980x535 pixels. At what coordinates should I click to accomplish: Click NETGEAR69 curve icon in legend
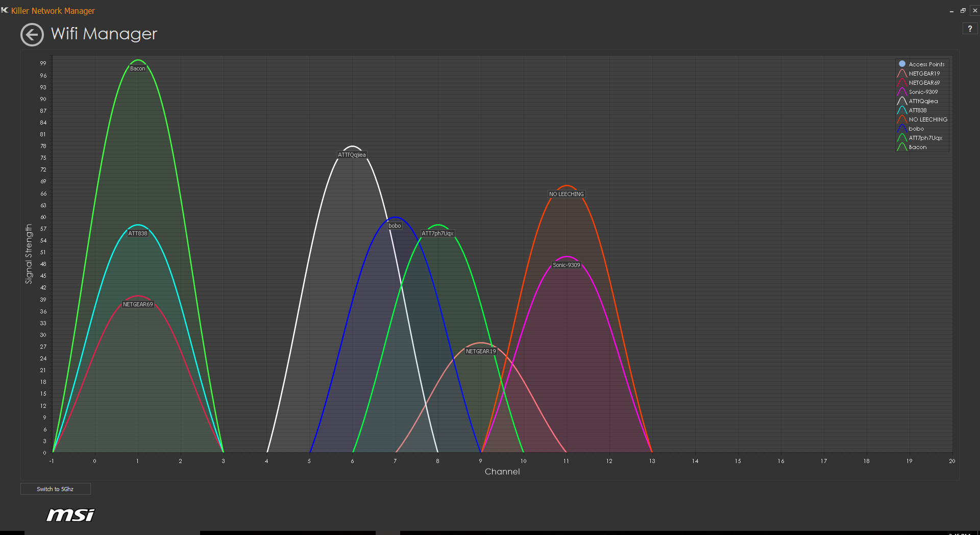click(902, 83)
